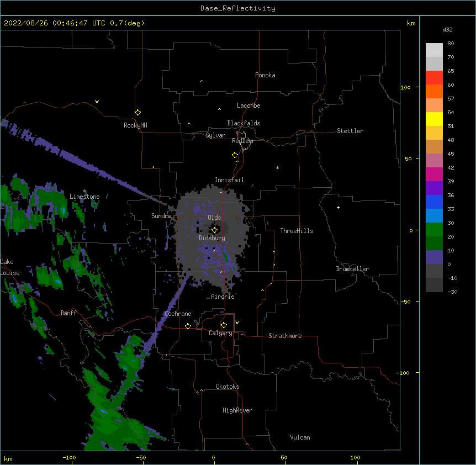Select the 65 dBZ red legend swatch

[434, 78]
